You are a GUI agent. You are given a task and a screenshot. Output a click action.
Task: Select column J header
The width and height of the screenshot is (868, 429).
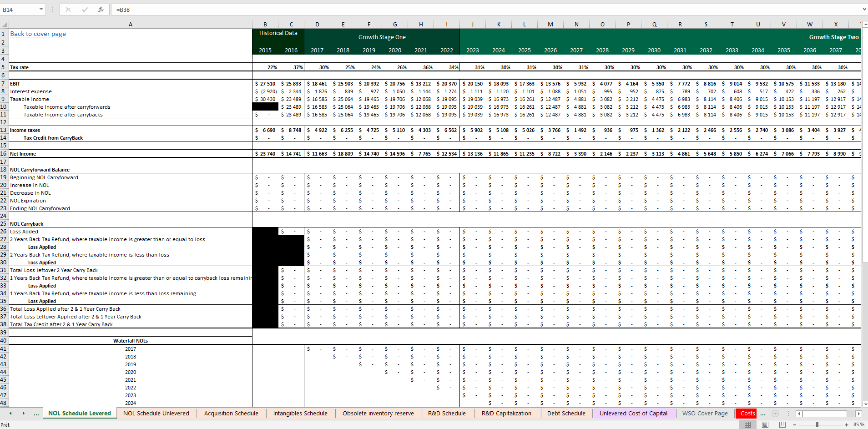pos(473,25)
